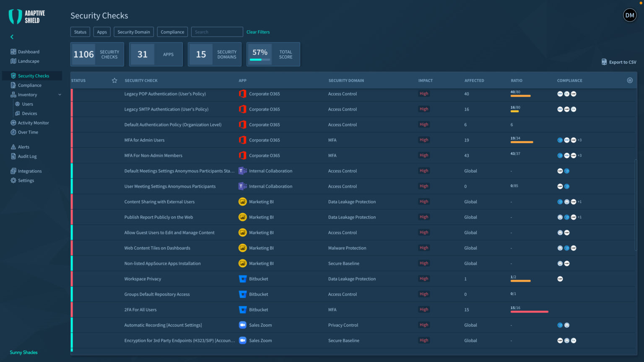Click the Export to CSV file icon
This screenshot has width=644, height=362.
pyautogui.click(x=604, y=62)
